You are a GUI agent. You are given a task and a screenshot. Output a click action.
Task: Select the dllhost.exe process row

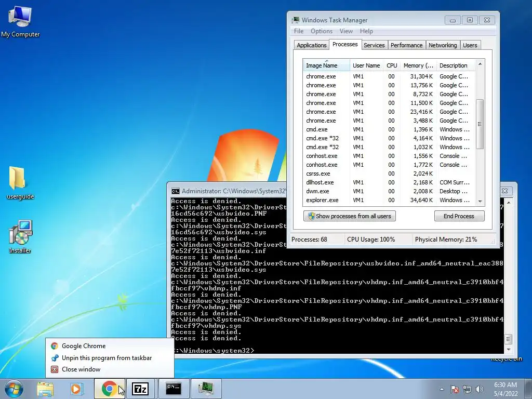389,182
